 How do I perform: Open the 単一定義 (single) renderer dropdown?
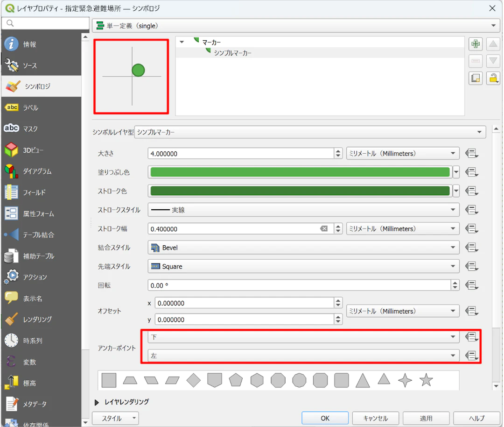click(296, 26)
